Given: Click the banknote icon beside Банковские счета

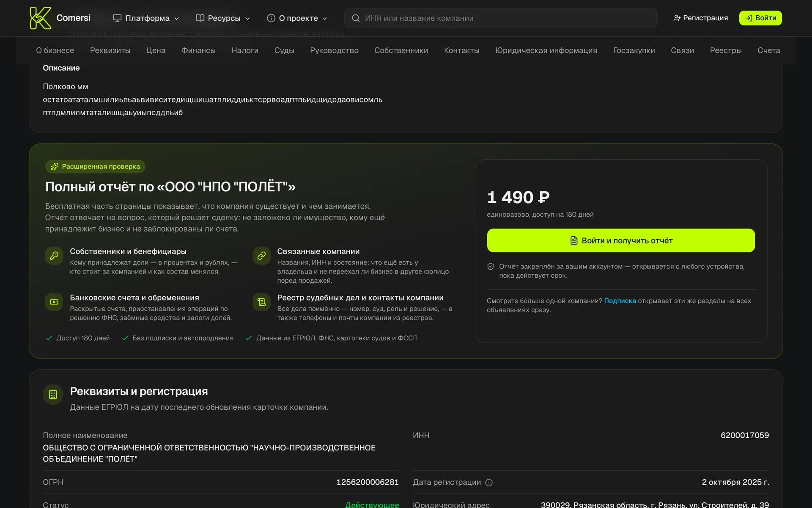Looking at the screenshot, I should (x=54, y=302).
